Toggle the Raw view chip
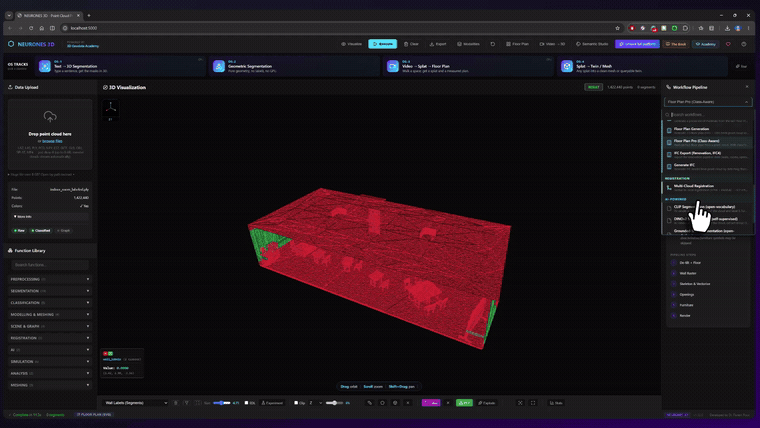 (19, 231)
